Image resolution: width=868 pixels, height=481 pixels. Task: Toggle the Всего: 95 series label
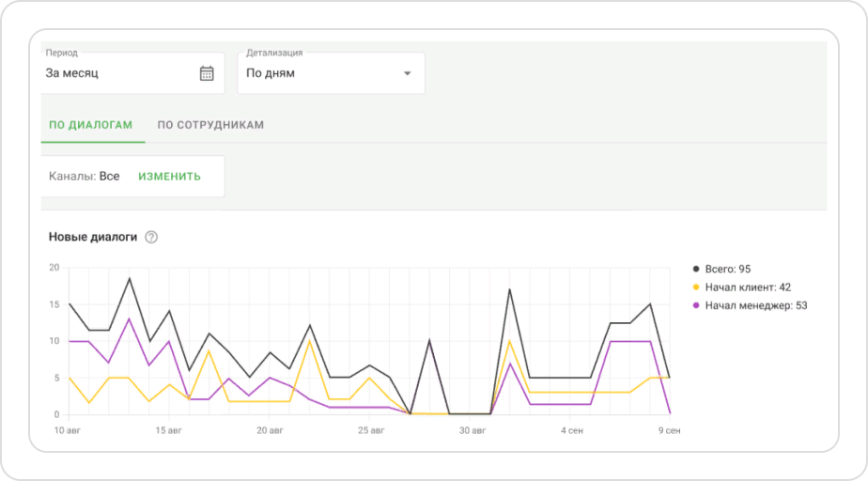[728, 270]
